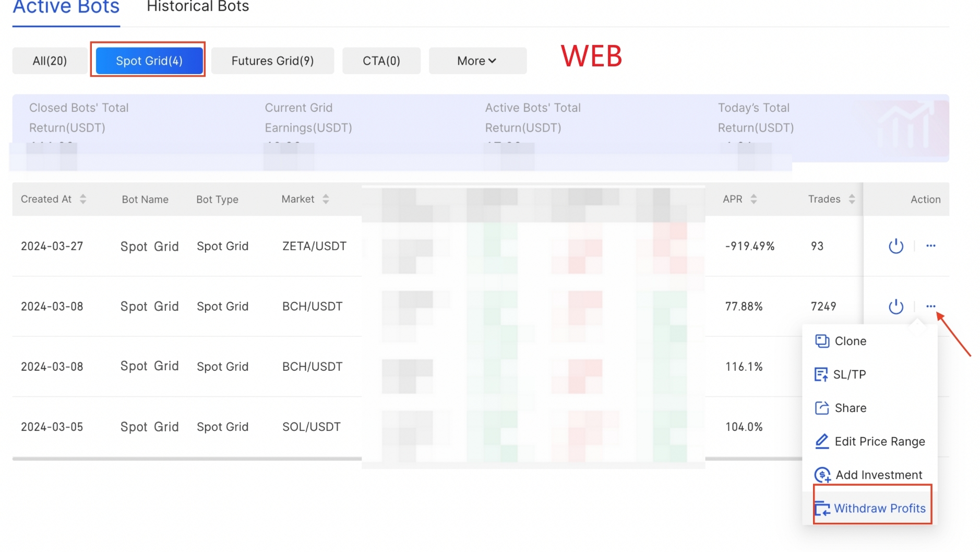
Task: Click the horizontal table scrollbar
Action: pyautogui.click(x=187, y=459)
